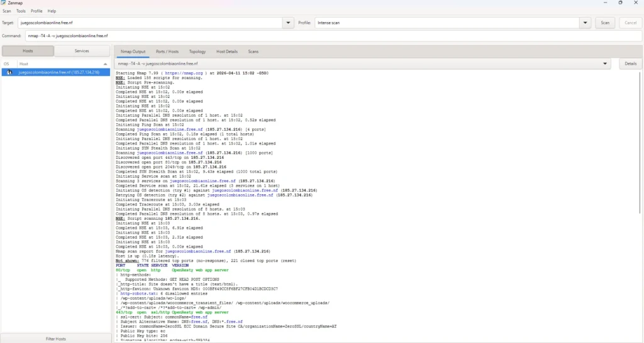Click the '443/tcp open ssl/http' result line
644x343 pixels.
point(172,313)
